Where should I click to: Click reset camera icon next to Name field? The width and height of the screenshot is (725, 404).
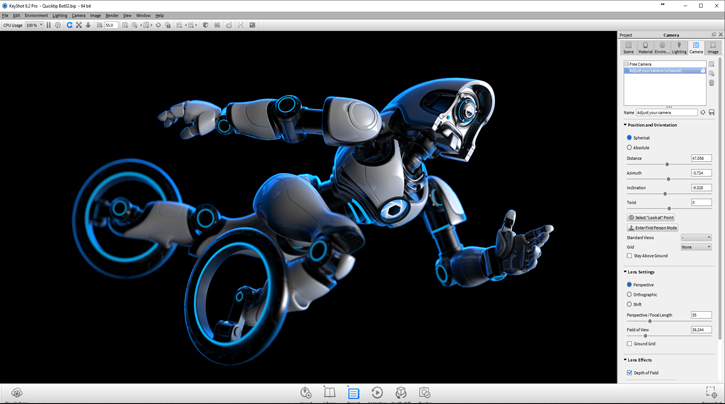pos(703,112)
